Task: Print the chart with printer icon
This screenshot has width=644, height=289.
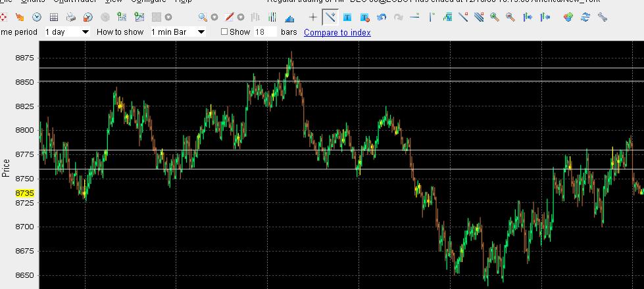Action: tap(71, 17)
